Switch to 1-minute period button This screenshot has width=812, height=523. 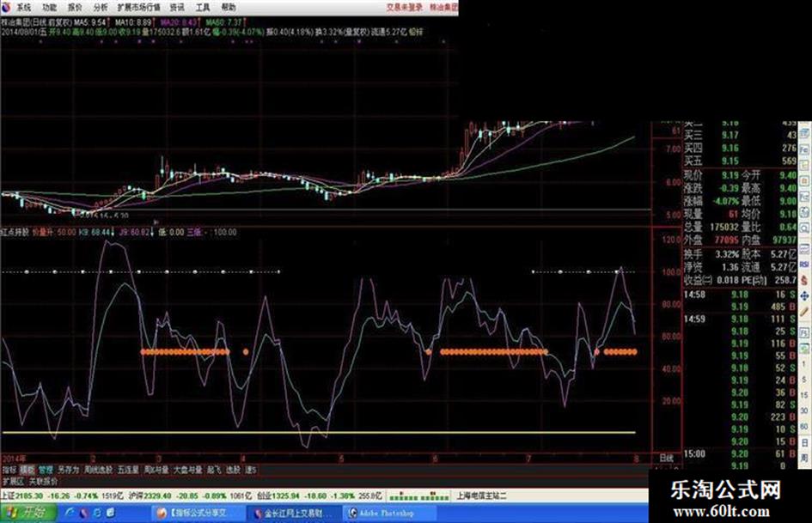click(x=805, y=364)
